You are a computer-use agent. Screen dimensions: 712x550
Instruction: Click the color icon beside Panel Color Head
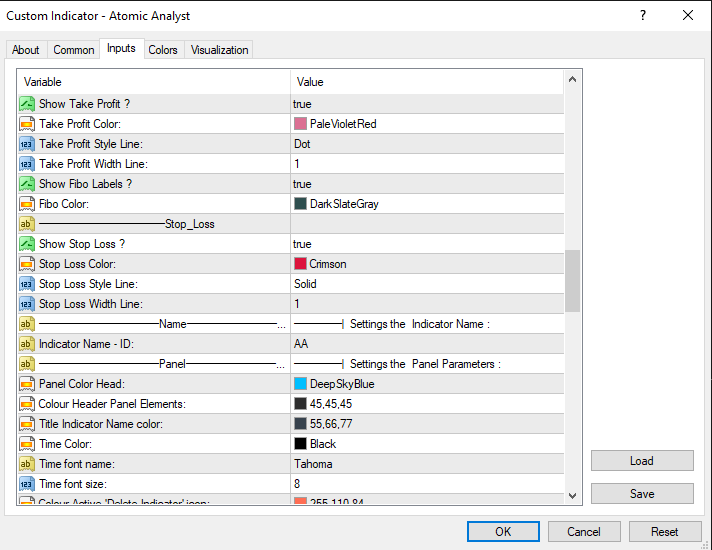click(x=27, y=384)
